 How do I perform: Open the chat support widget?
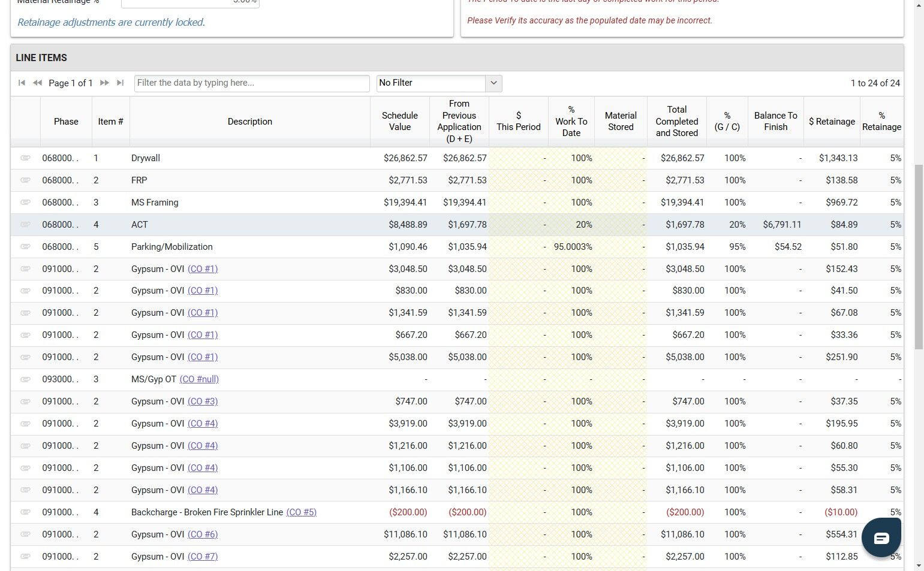[x=881, y=537]
